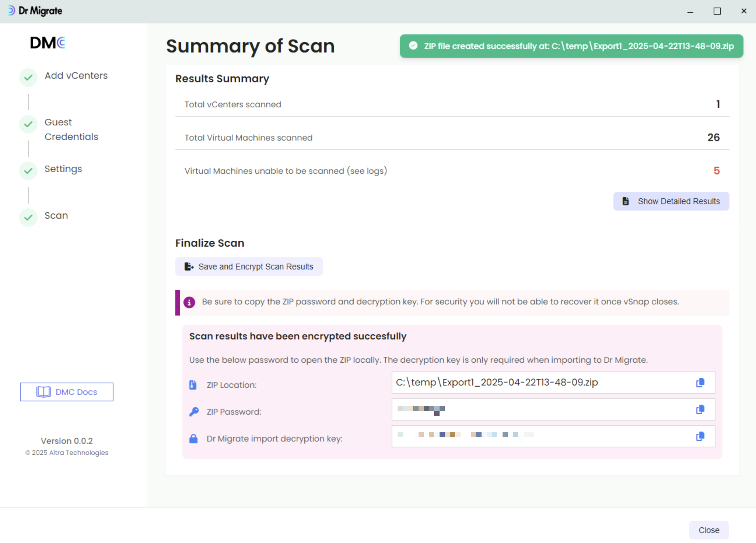Click the unable to be scanned count 5
The image size is (756, 543).
tap(717, 171)
